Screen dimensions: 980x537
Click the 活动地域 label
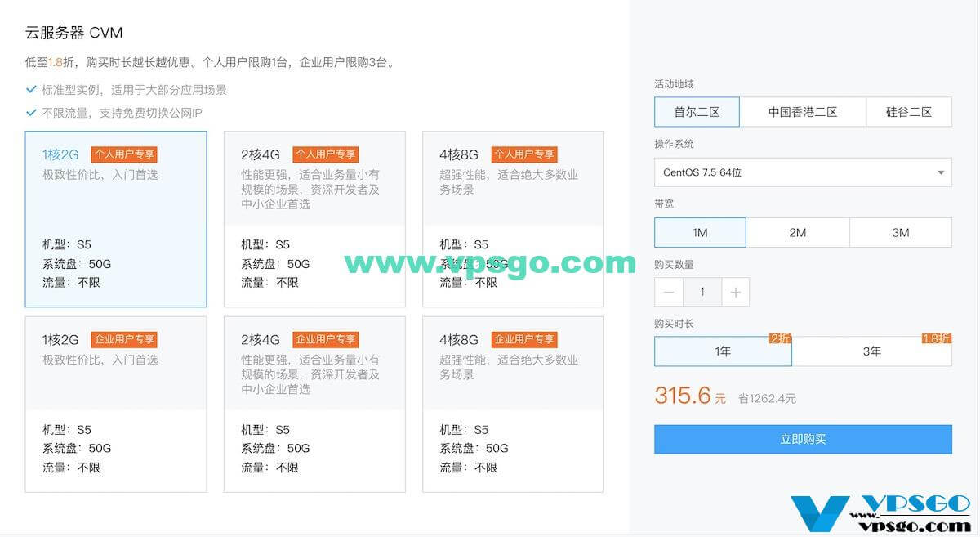click(674, 84)
